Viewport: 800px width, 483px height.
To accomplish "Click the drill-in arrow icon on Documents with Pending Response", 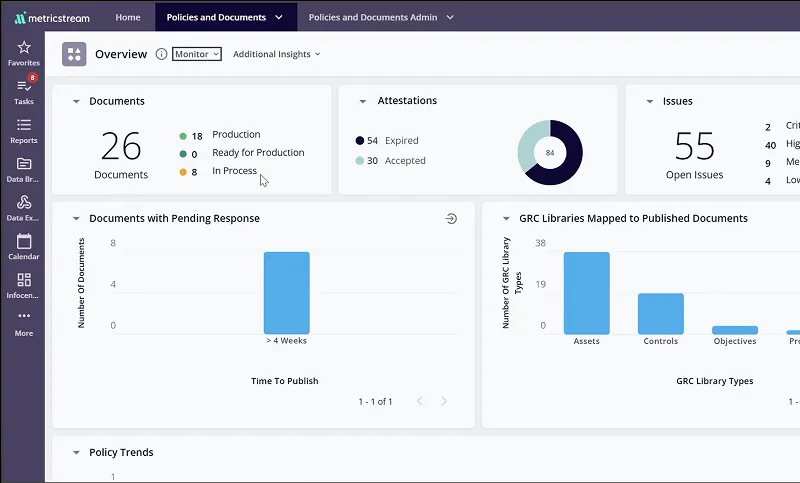I will click(451, 218).
